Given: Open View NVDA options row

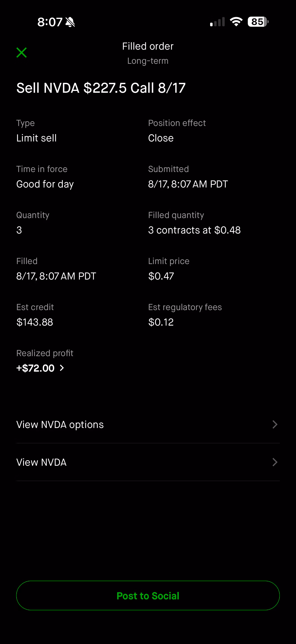Looking at the screenshot, I should click(148, 424).
